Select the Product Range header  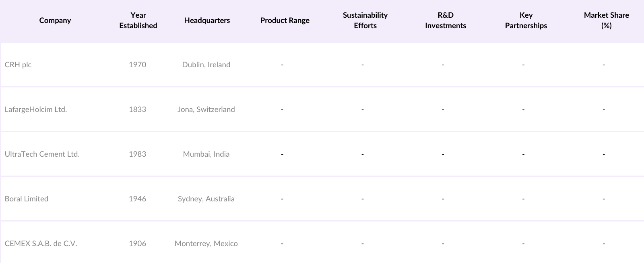[285, 21]
